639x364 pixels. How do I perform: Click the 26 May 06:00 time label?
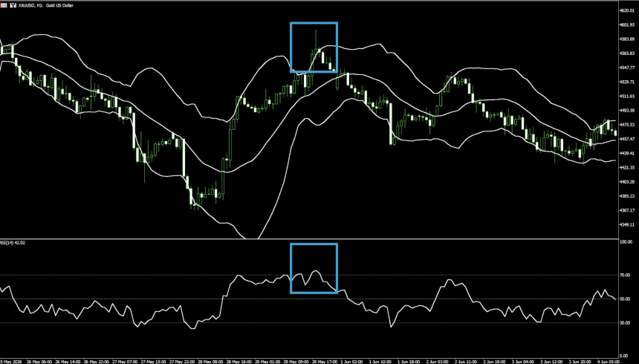point(39,362)
